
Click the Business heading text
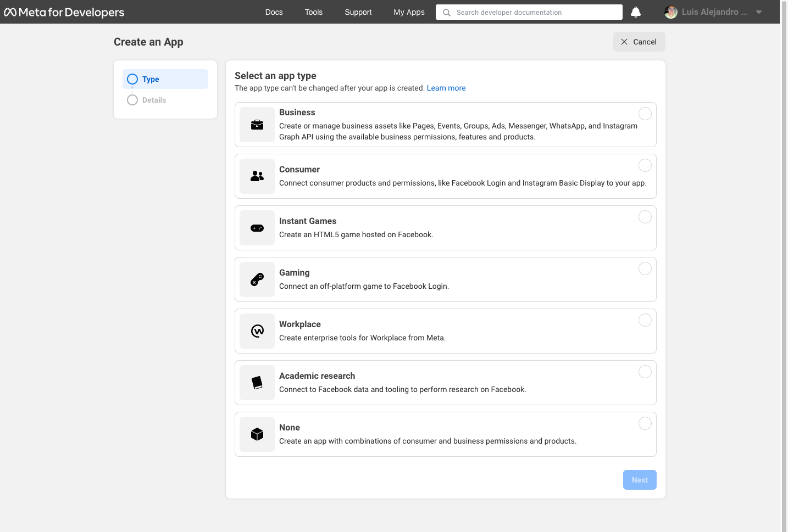(297, 113)
